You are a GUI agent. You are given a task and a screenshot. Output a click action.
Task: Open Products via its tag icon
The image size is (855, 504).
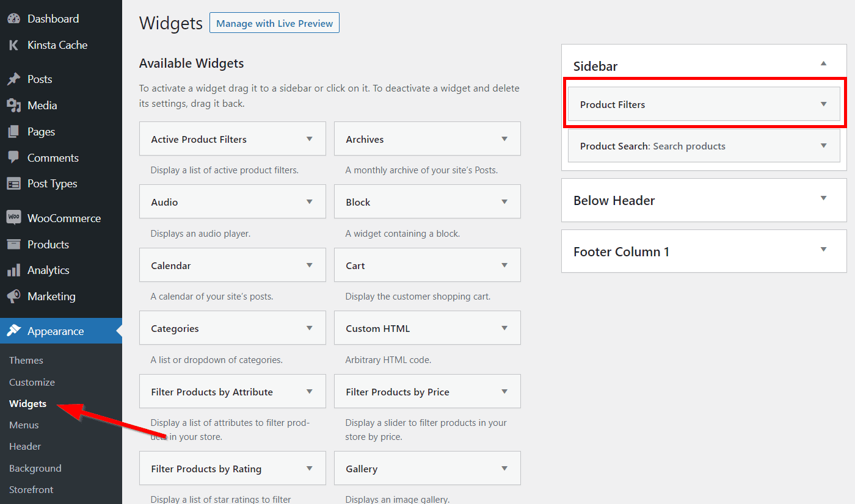pos(14,244)
